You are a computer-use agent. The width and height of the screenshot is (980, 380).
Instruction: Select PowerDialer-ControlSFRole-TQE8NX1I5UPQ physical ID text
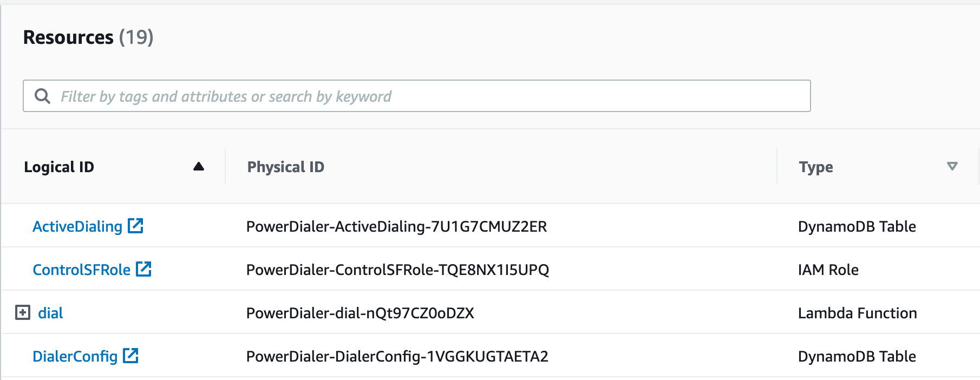[x=397, y=270]
